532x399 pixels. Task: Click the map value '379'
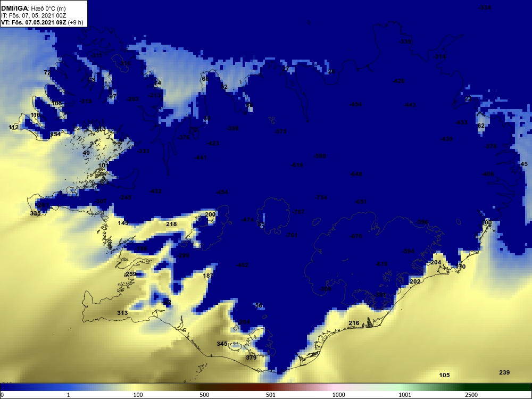coord(251,358)
